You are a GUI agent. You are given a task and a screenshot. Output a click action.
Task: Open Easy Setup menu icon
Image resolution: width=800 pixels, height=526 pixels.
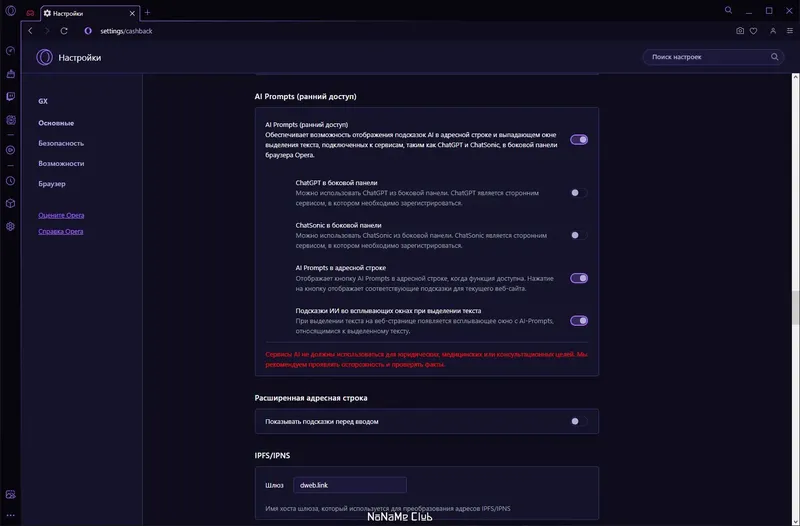tap(786, 31)
